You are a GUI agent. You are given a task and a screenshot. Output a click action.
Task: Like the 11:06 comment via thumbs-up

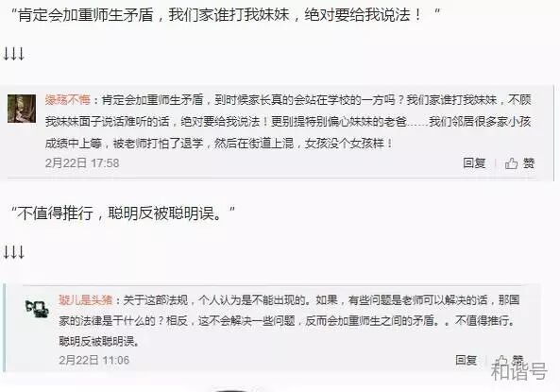tap(501, 360)
